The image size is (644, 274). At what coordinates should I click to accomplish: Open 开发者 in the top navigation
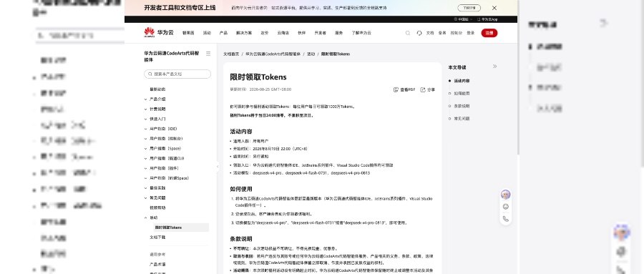point(320,33)
